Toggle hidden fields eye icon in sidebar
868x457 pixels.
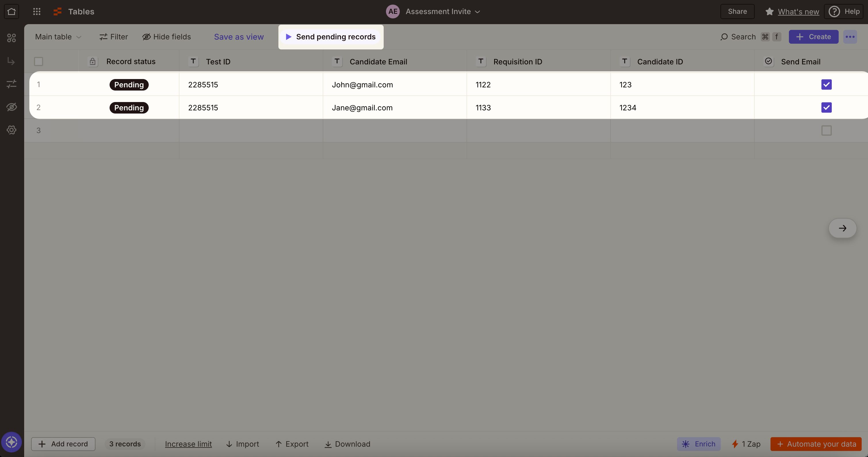point(12,107)
